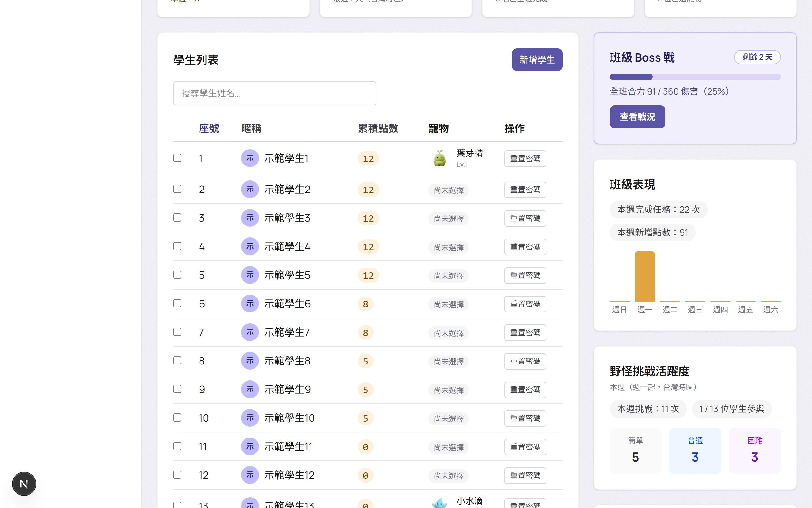Image resolution: width=812 pixels, height=508 pixels.
Task: Click the 12 points badge of 示範學生1
Action: pyautogui.click(x=368, y=158)
